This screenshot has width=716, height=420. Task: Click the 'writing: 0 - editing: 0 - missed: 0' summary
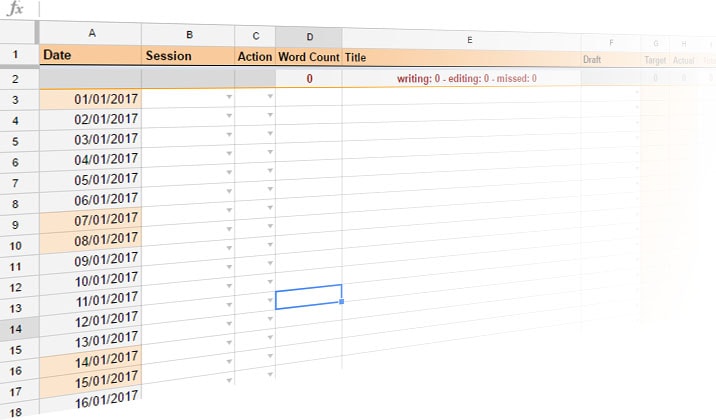[467, 79]
